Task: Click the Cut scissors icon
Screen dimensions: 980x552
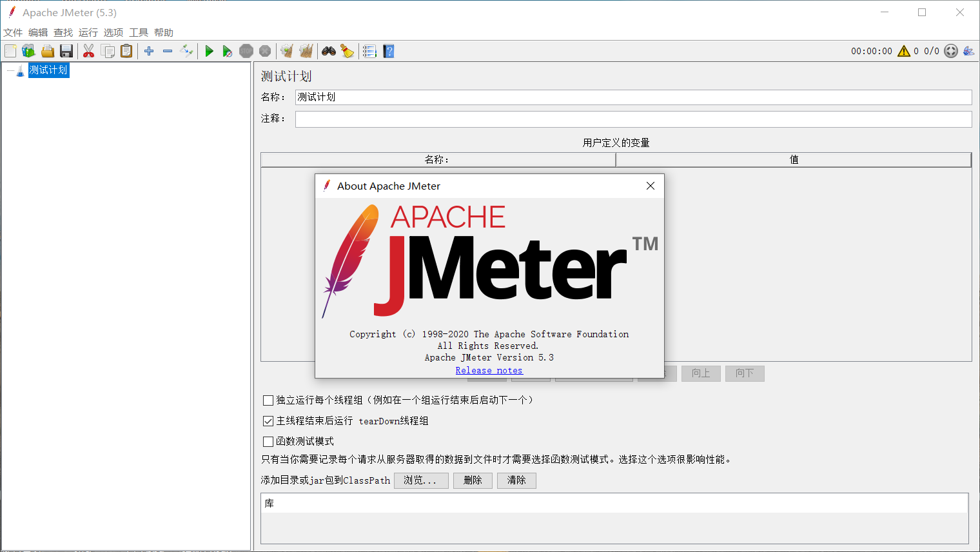Action: [89, 51]
